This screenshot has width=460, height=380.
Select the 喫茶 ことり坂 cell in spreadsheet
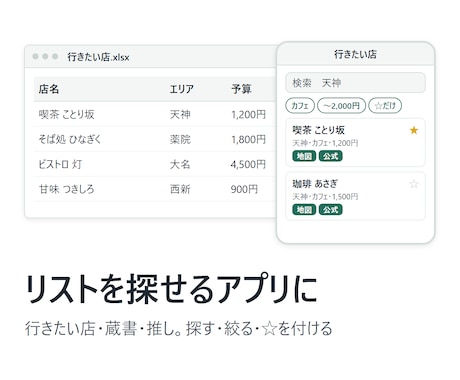pyautogui.click(x=66, y=114)
